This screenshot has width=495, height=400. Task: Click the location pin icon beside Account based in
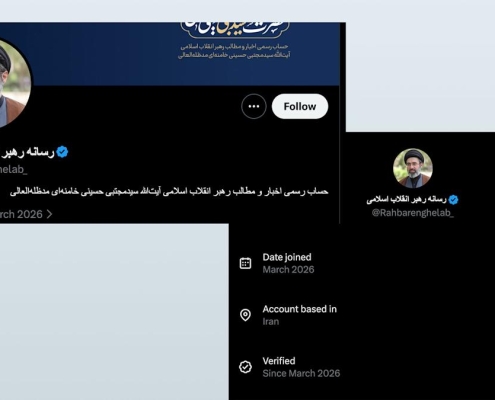[245, 315]
